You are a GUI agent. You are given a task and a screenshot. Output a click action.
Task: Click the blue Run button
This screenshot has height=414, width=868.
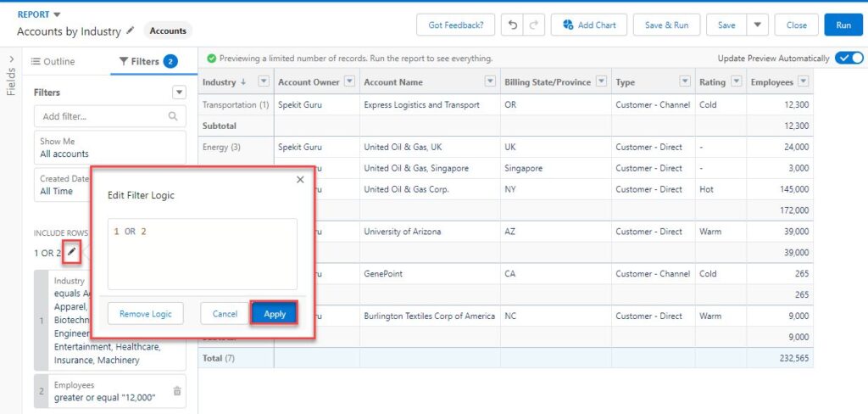point(843,25)
